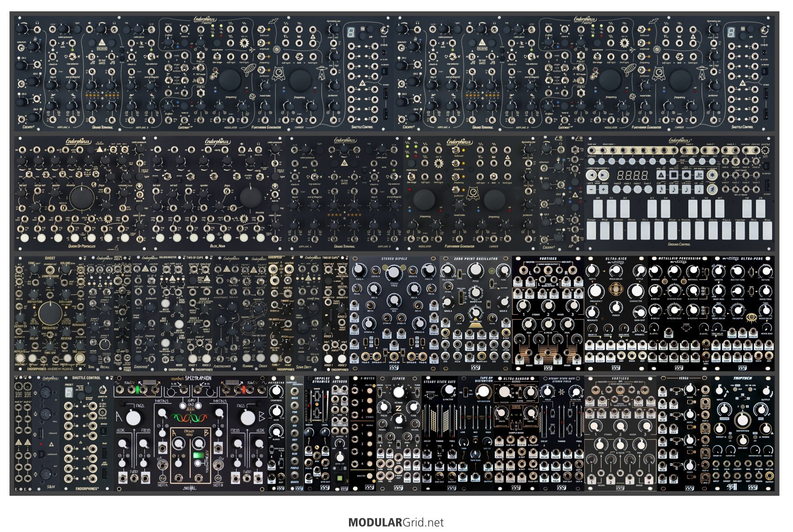Viewport: 793px width, 532px height.
Task: Click the plus button on Ground Control
Action: point(603,189)
